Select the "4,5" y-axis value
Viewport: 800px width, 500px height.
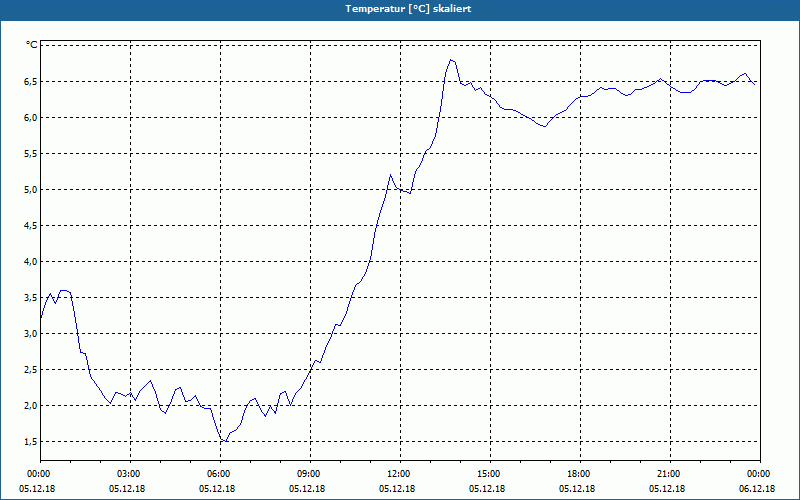pos(30,226)
